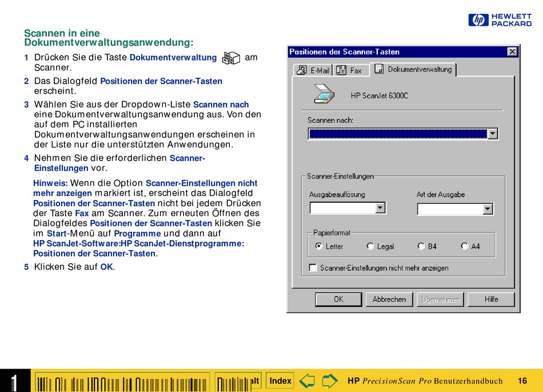Click the 'Papierformat' group label
Viewport: 543px width, 392px height.
tap(332, 233)
